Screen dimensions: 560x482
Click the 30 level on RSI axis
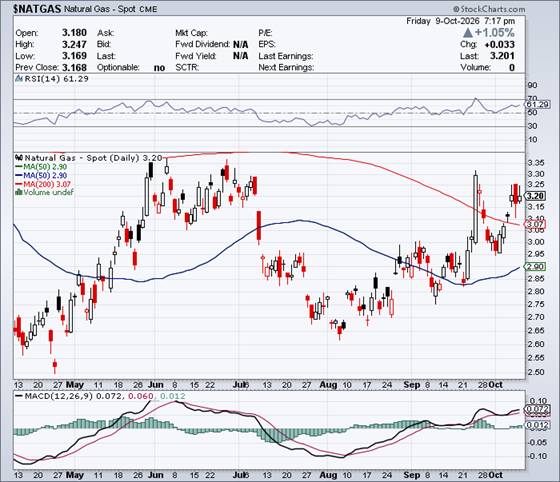532,126
